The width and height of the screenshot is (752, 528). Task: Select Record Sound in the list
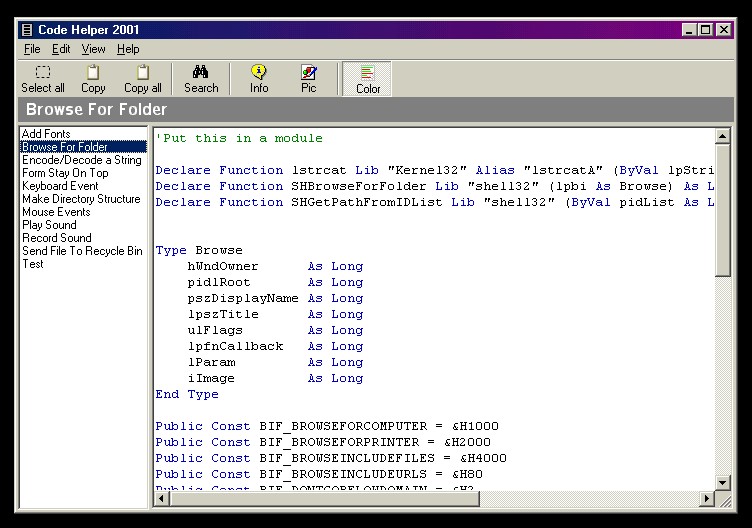click(83, 237)
